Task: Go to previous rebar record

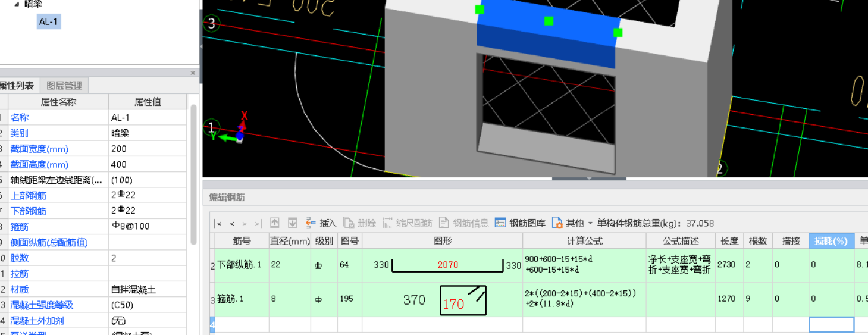Action: (232, 223)
